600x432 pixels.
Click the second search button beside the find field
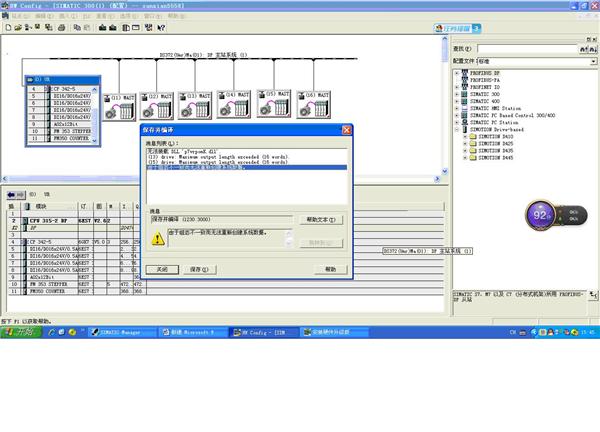593,49
